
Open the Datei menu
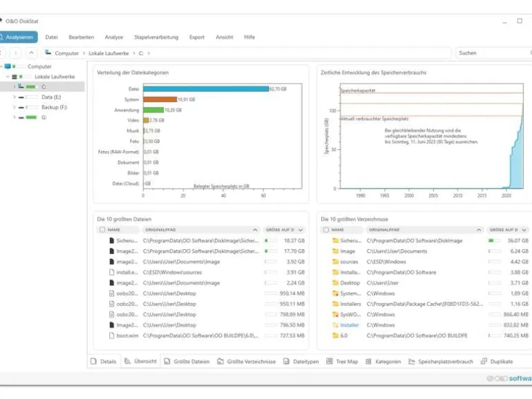click(52, 37)
